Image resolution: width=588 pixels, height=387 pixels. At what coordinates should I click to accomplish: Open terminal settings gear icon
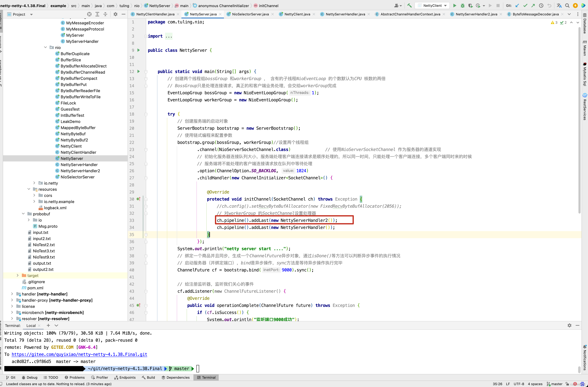point(570,326)
